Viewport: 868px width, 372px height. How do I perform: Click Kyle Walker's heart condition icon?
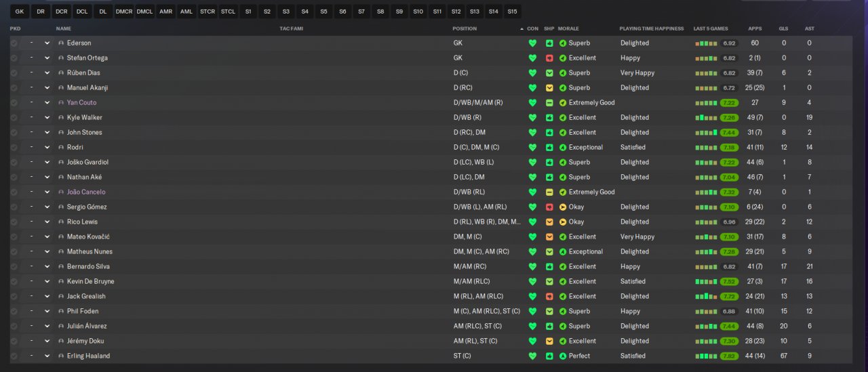pyautogui.click(x=532, y=117)
